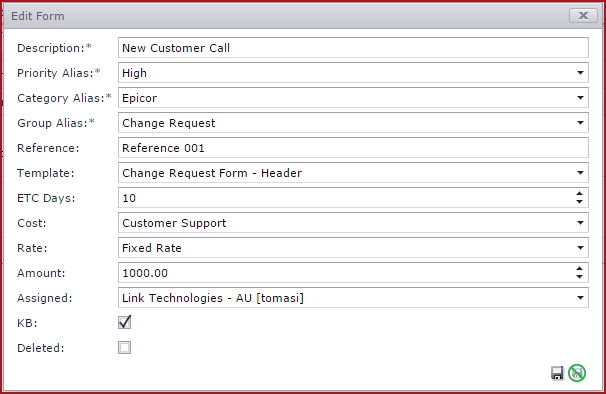Save the form with the floppy disk icon
This screenshot has width=606, height=394.
[x=557, y=373]
